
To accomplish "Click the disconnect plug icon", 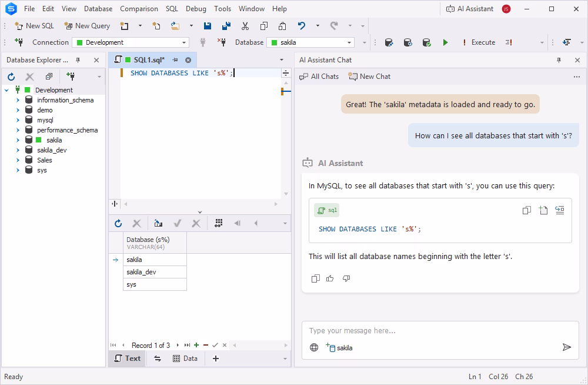I will click(x=222, y=42).
